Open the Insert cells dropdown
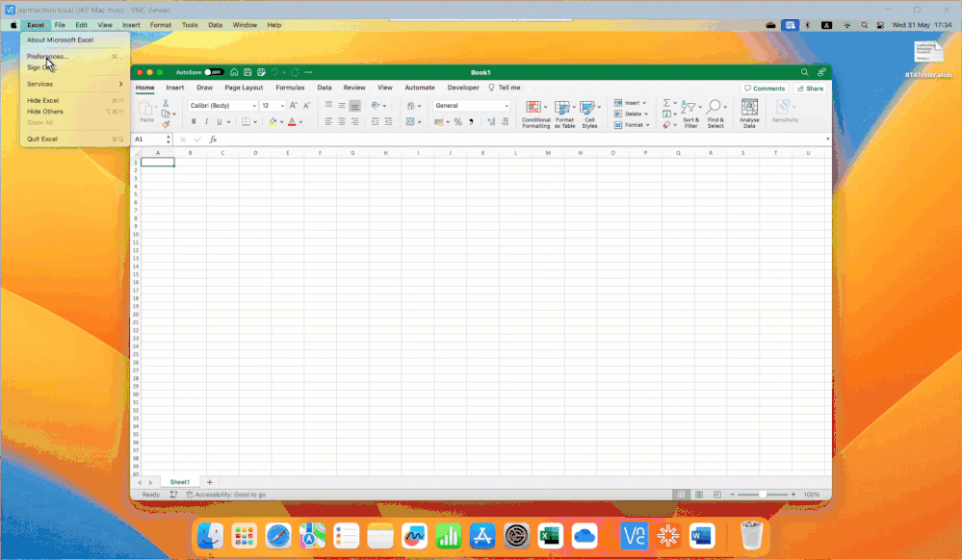Viewport: 962px width, 560px height. click(x=632, y=103)
